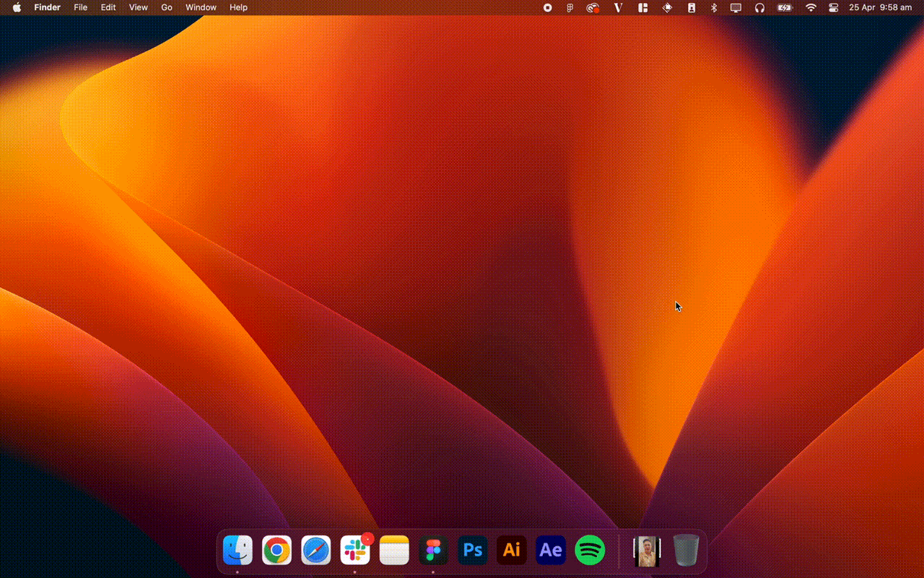Screen dimensions: 924x578
Task: Open the Trash in the Dock
Action: pos(686,551)
